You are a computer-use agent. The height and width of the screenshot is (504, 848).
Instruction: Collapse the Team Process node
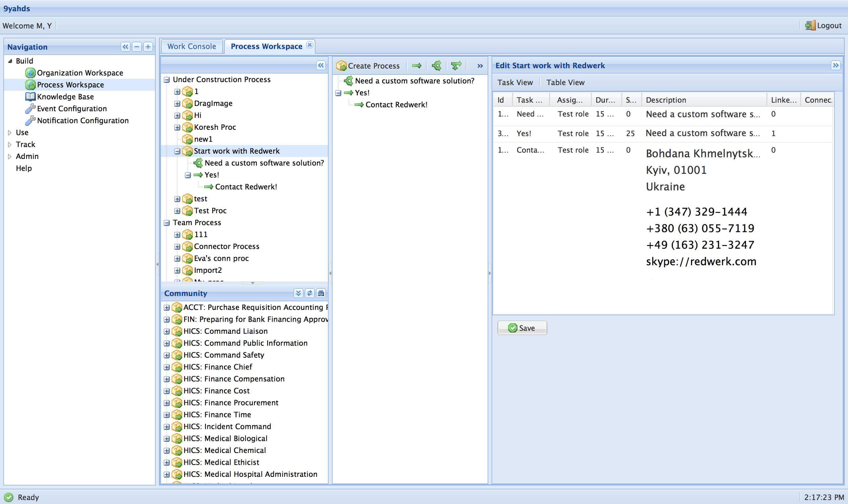pos(167,223)
